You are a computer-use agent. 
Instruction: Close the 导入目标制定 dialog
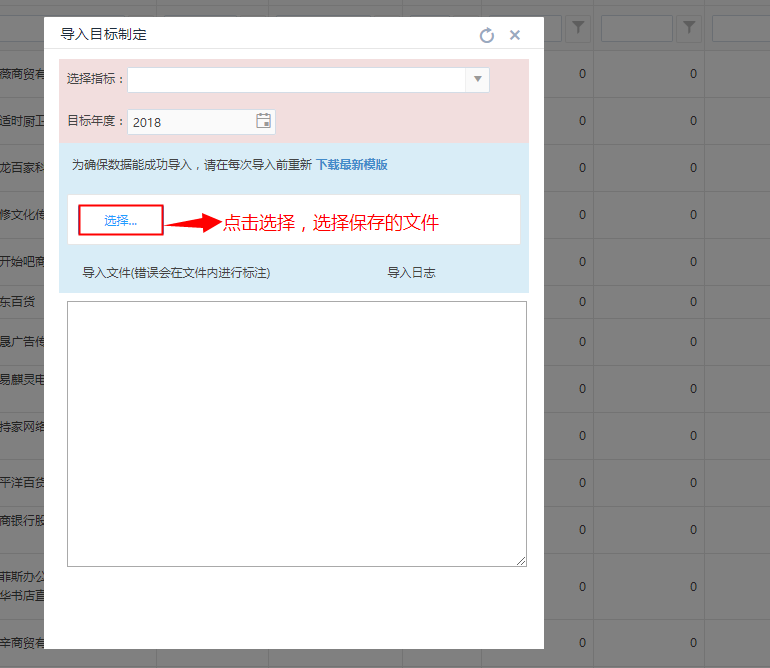tap(515, 35)
